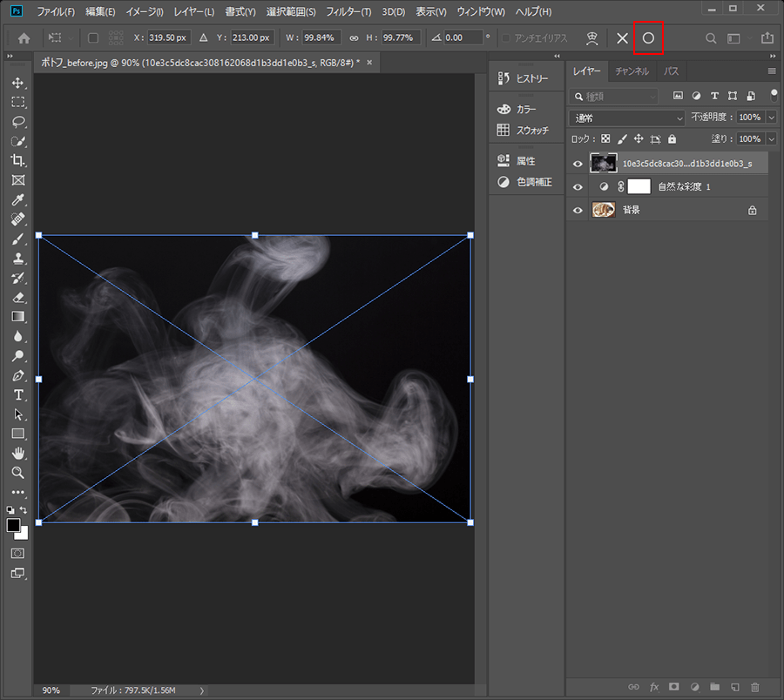Open the 通常 blend mode dropdown
The image size is (784, 700).
coord(627,118)
